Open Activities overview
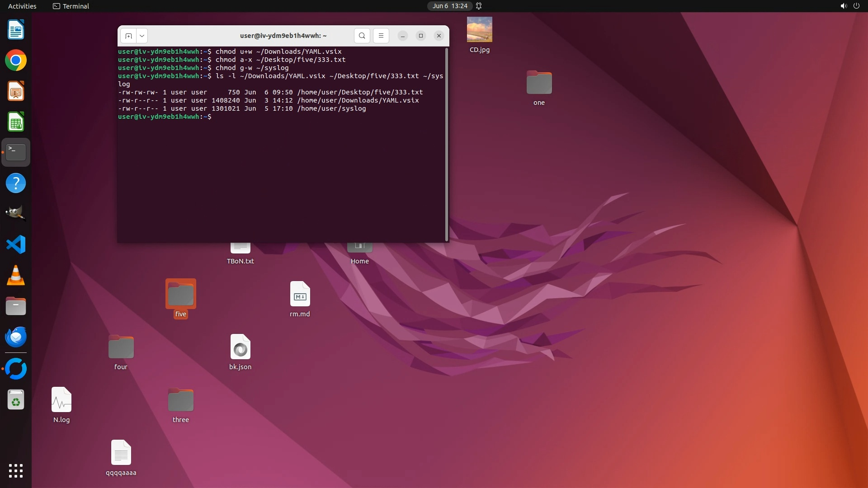This screenshot has height=488, width=868. tap(22, 6)
